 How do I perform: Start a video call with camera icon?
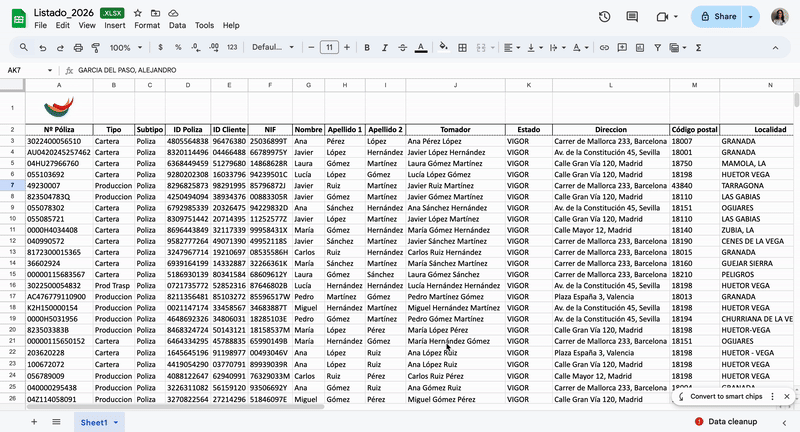(x=662, y=17)
